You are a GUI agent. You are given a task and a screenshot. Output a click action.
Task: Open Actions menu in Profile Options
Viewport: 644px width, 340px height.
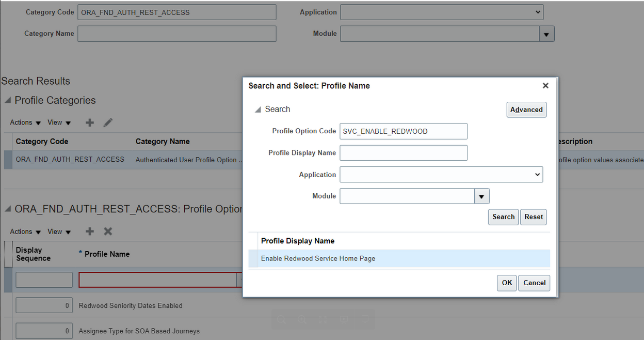click(25, 231)
